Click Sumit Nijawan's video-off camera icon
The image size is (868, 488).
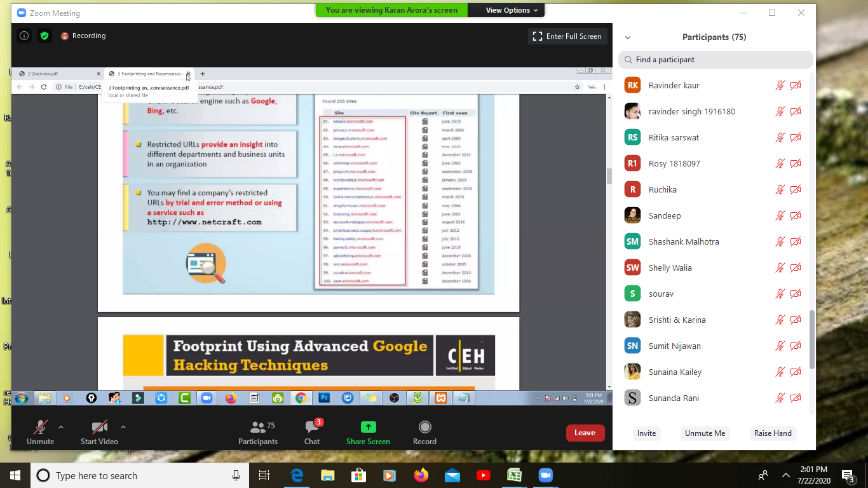coord(796,346)
